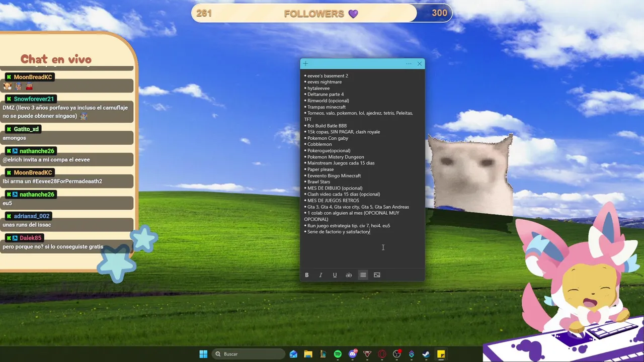Screen dimensions: 644x362
Task: Click note line 'Boi Build Batle BBB'
Action: (327, 126)
